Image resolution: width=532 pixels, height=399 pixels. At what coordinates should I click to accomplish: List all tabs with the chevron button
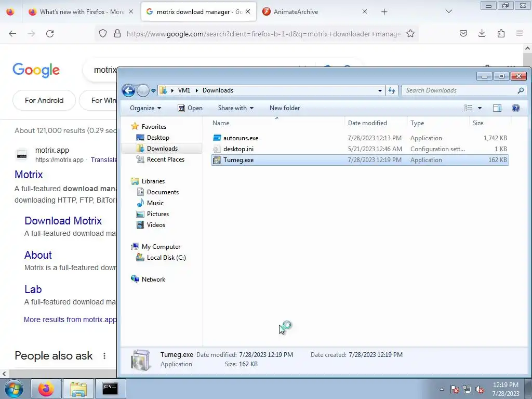click(448, 11)
